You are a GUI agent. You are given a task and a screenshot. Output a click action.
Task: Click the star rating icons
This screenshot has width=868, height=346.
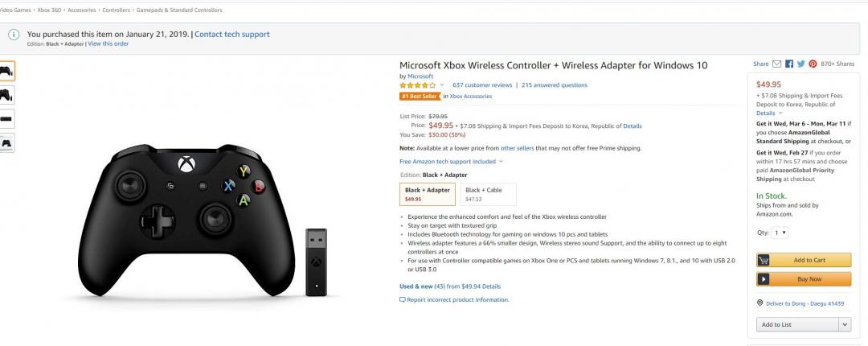418,84
